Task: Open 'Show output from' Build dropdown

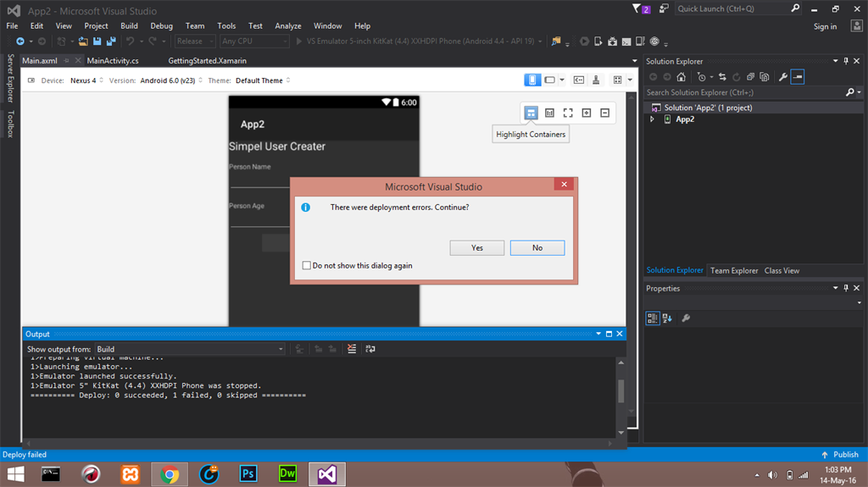Action: coord(190,349)
